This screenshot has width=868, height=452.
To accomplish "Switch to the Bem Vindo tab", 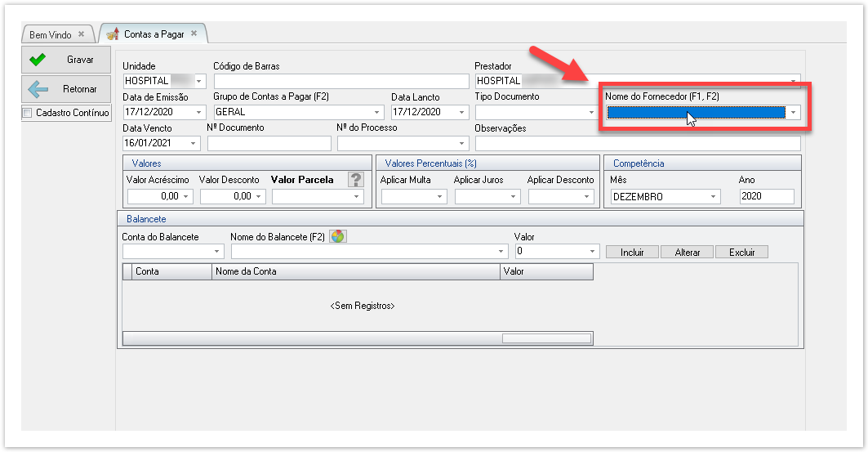I will pyautogui.click(x=51, y=35).
